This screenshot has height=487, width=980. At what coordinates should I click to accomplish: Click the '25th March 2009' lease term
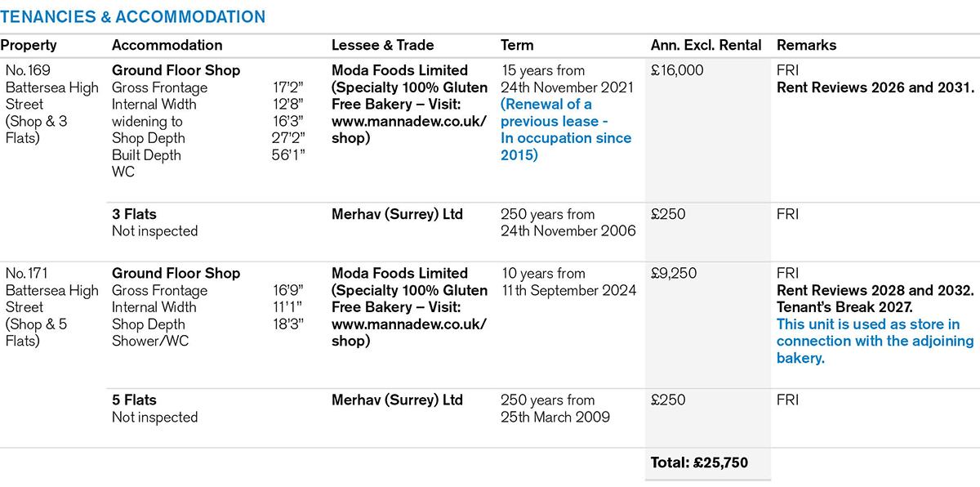pos(555,417)
